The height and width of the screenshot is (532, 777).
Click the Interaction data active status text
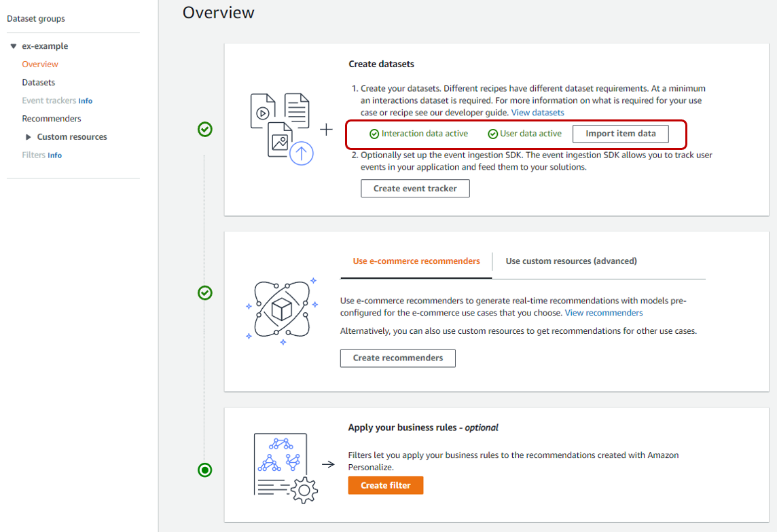tap(424, 134)
